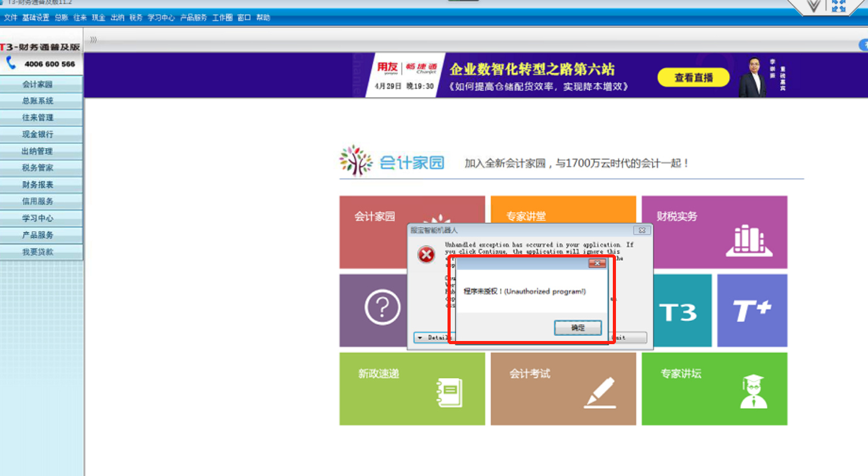This screenshot has width=868, height=476.
Task: Open the 帮助 menu
Action: [x=263, y=18]
